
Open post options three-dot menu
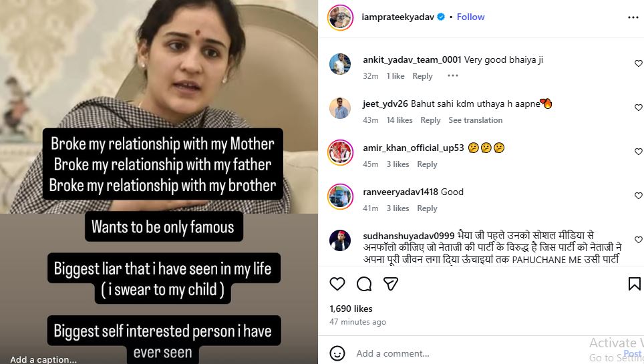point(633,17)
